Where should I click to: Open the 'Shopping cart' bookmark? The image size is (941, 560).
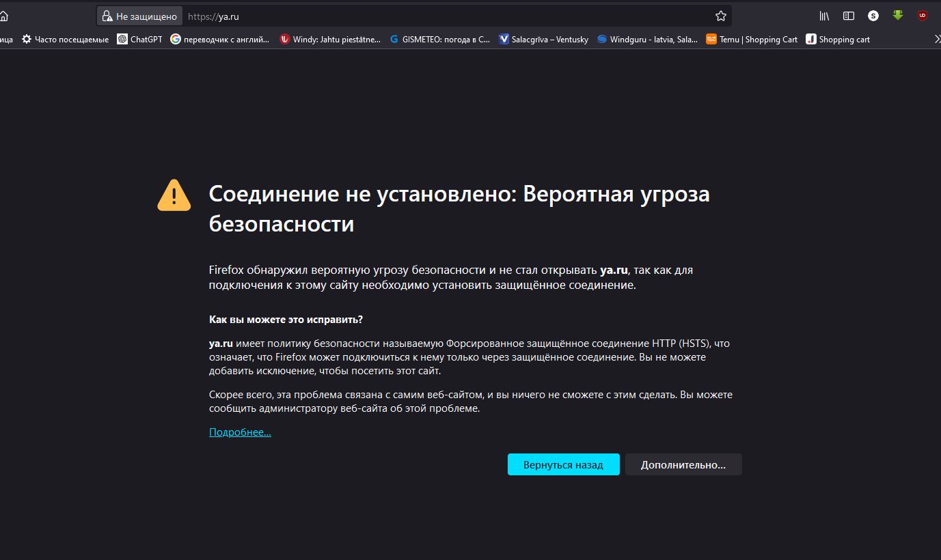click(x=838, y=39)
